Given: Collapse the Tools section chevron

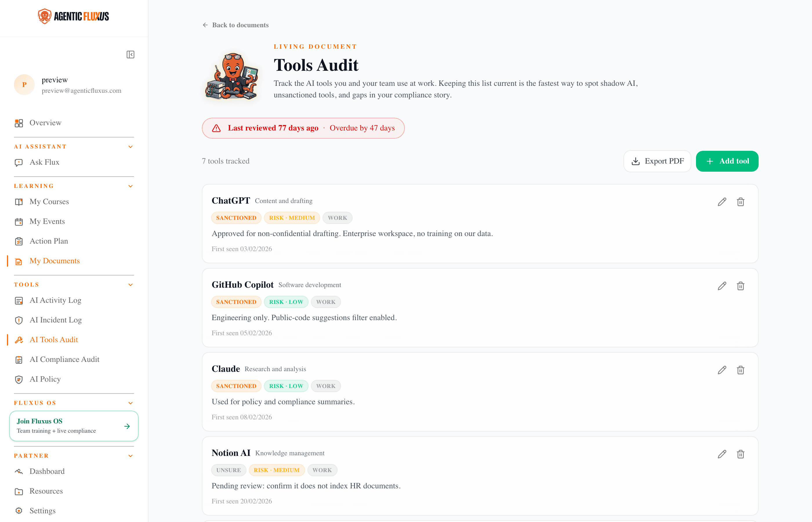Looking at the screenshot, I should coord(130,285).
